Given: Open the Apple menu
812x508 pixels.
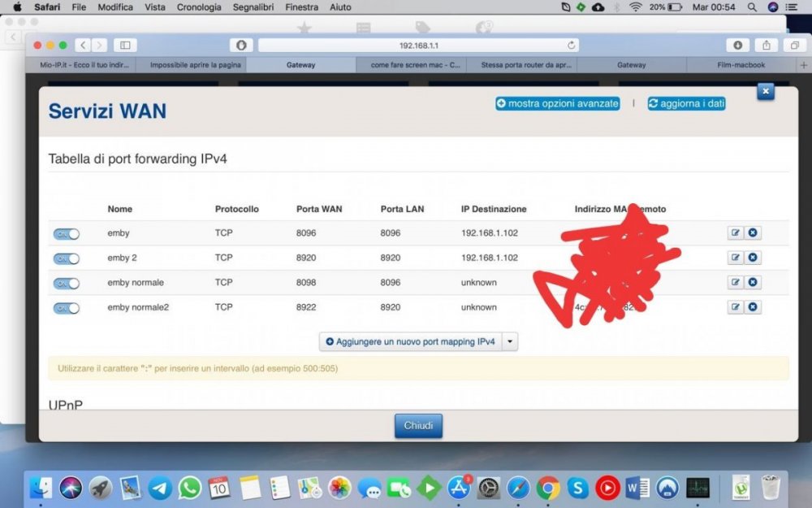Looking at the screenshot, I should click(17, 7).
